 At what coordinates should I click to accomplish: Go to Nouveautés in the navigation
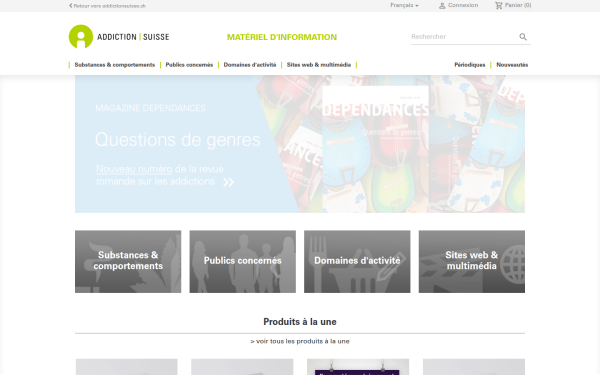512,65
